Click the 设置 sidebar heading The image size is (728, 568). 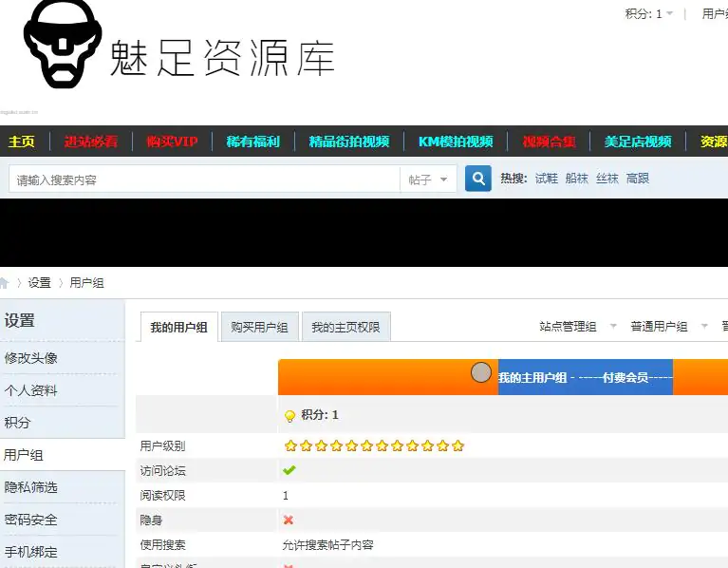point(20,320)
